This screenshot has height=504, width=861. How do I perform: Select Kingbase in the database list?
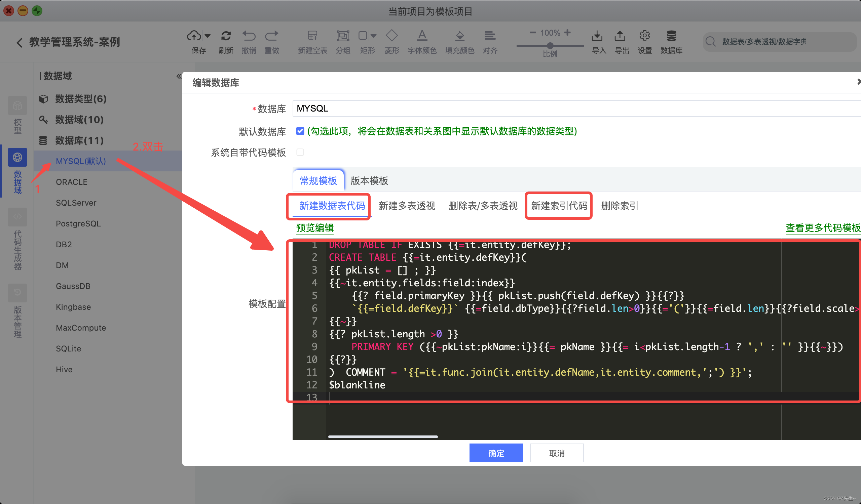click(73, 307)
